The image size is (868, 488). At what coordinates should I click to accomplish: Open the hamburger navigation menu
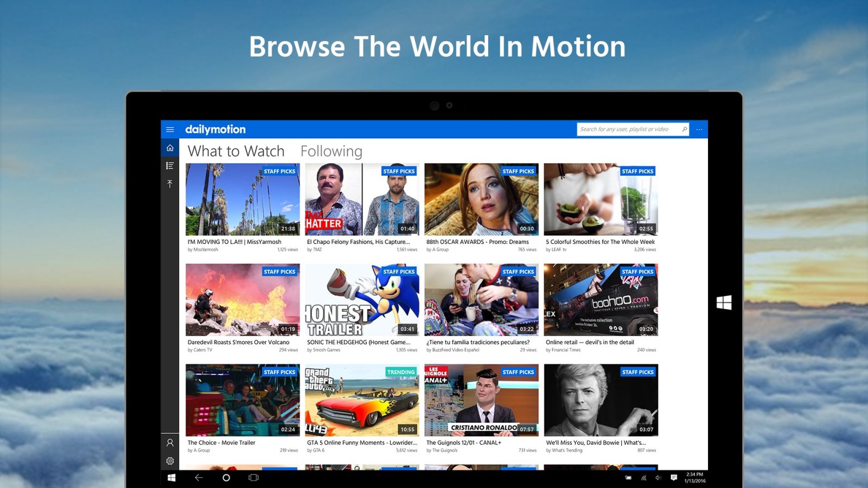170,130
